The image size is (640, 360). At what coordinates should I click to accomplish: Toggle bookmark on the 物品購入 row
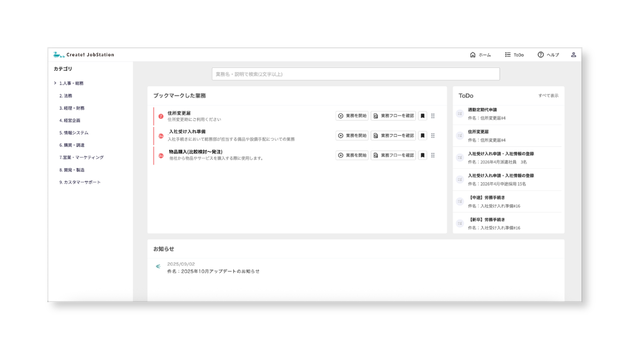coord(422,155)
